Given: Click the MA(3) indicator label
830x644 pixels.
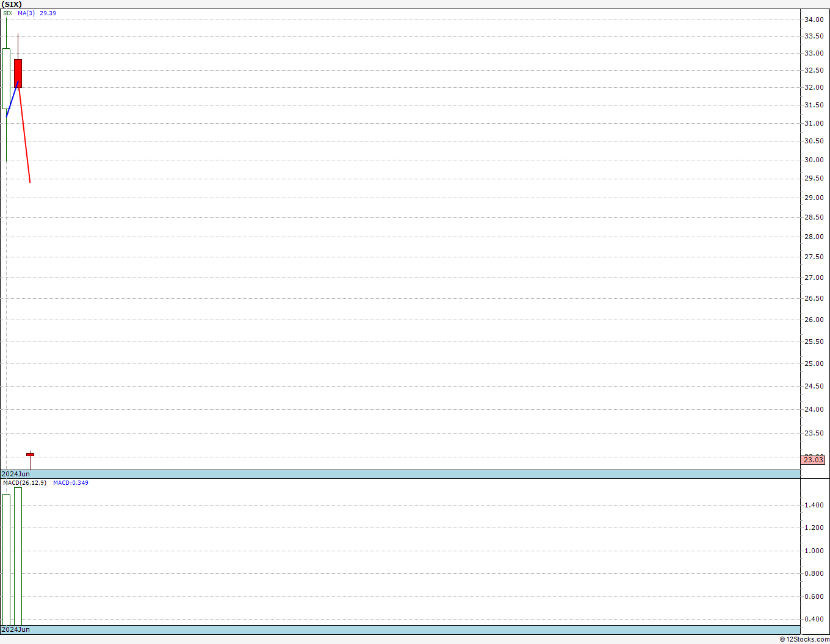Looking at the screenshot, I should pyautogui.click(x=26, y=13).
